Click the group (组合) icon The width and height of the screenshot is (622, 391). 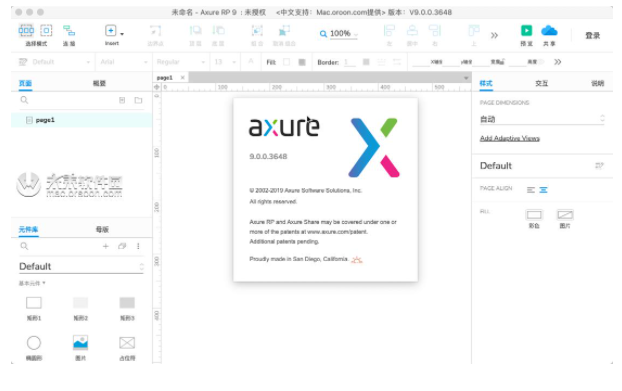[257, 31]
